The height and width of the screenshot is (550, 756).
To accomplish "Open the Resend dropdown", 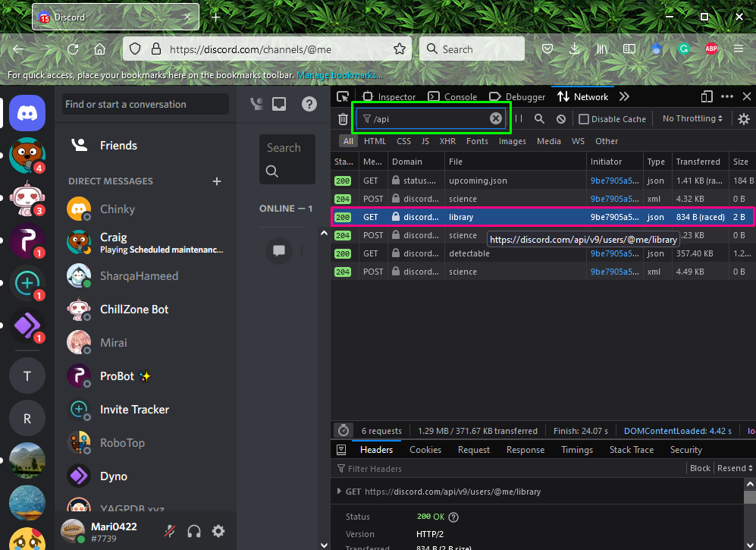I will tap(735, 468).
